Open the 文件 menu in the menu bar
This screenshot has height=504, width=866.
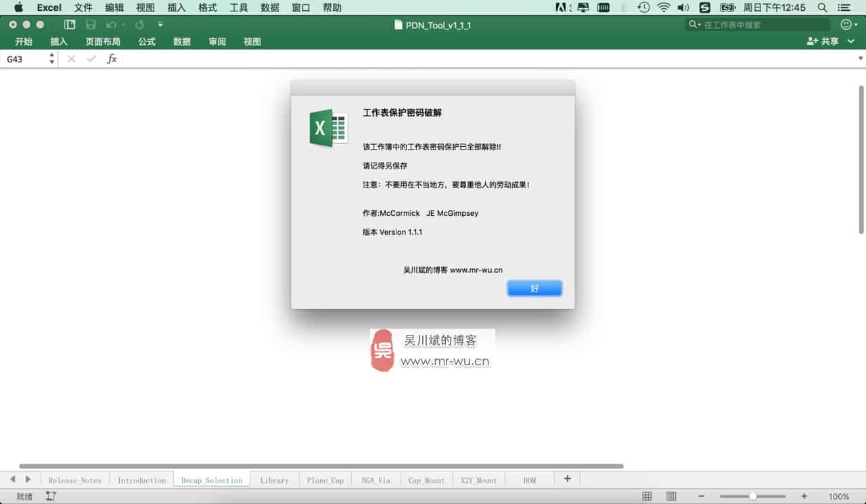pyautogui.click(x=83, y=7)
